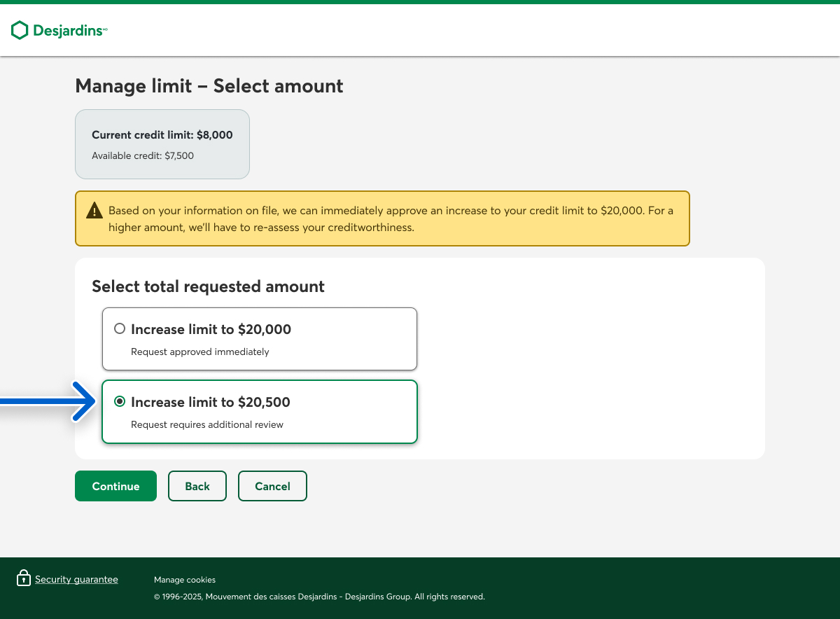Click the Desjardins wordmark in the header
The height and width of the screenshot is (619, 840).
pyautogui.click(x=69, y=31)
